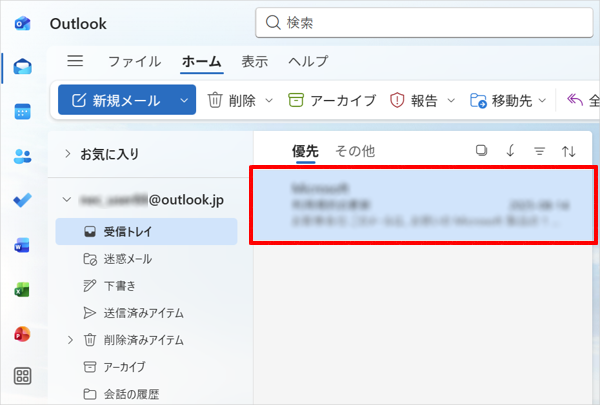Viewport: 600px width, 405px height.
Task: Open the More apps grid icon
Action: point(23,376)
